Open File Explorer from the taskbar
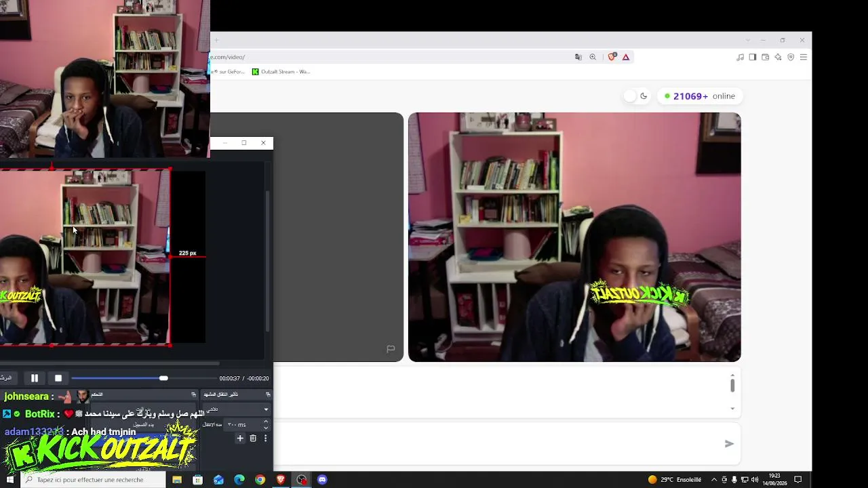The height and width of the screenshot is (488, 868). click(x=177, y=480)
